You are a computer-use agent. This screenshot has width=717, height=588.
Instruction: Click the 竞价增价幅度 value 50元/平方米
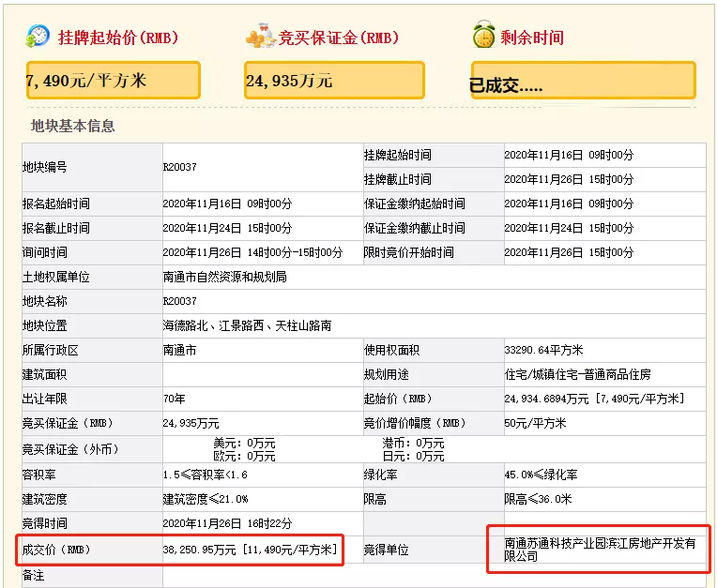pos(535,423)
